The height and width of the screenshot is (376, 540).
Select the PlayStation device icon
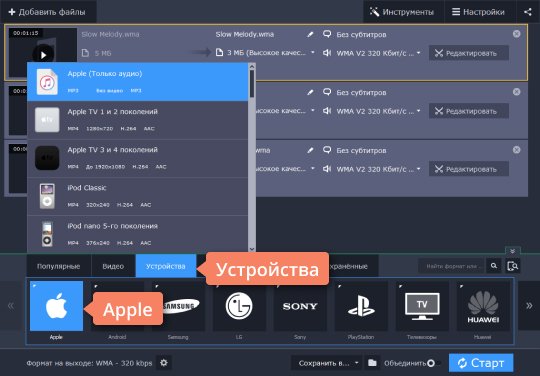(x=361, y=306)
